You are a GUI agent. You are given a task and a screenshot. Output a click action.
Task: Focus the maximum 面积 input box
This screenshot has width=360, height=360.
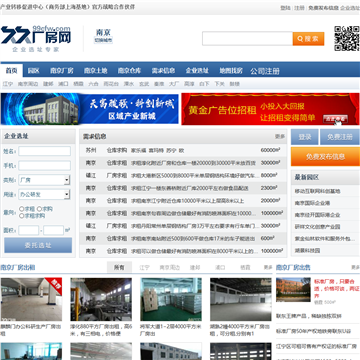click(x=53, y=230)
